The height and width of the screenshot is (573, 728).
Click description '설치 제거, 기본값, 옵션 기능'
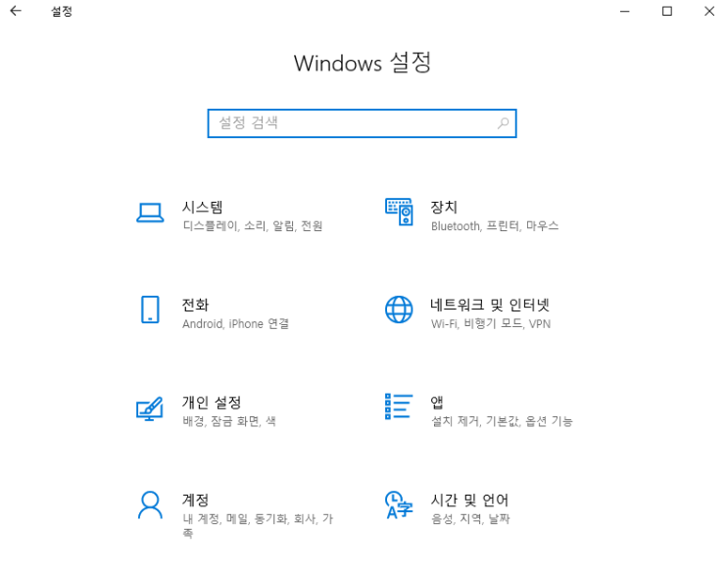pos(502,421)
